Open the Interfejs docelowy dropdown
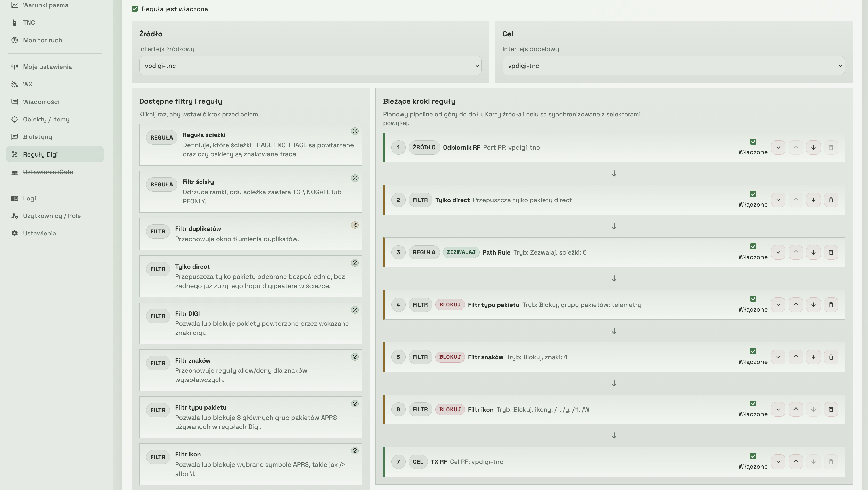 click(673, 66)
